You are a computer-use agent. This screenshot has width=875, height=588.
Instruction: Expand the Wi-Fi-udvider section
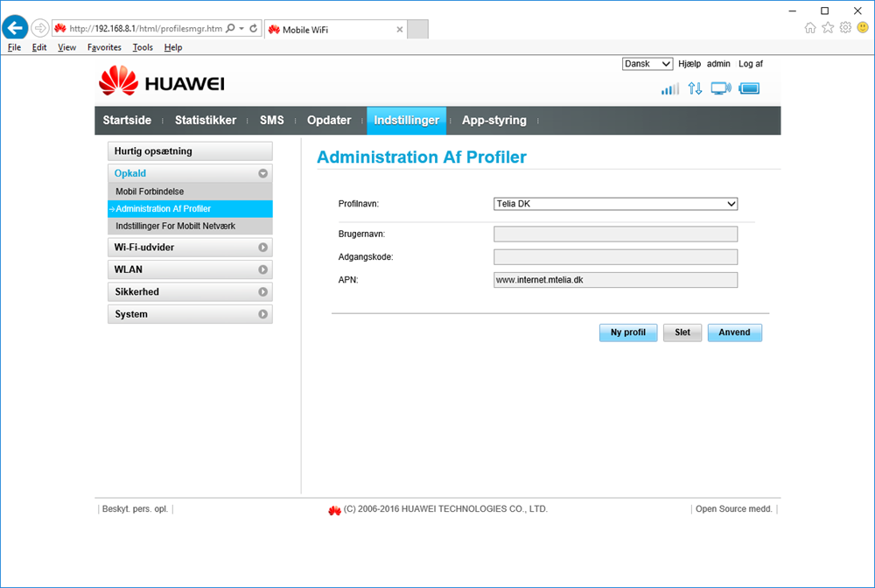click(x=190, y=247)
